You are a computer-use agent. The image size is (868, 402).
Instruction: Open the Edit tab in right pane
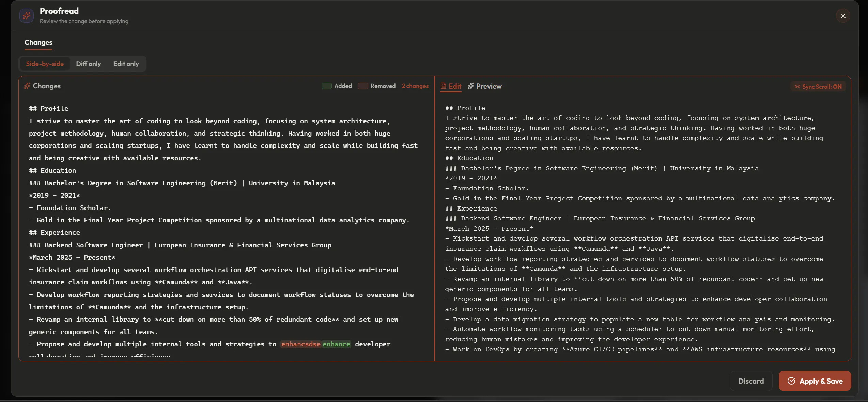(x=451, y=86)
